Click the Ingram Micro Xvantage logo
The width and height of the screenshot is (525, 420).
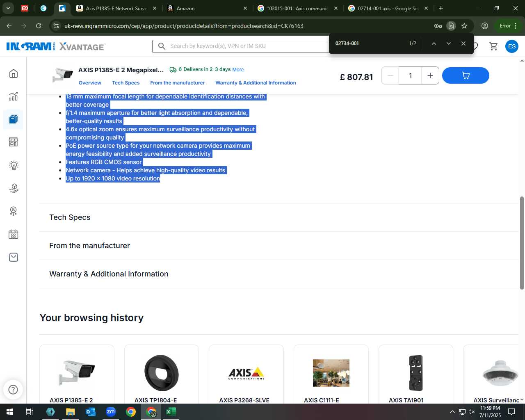[56, 46]
